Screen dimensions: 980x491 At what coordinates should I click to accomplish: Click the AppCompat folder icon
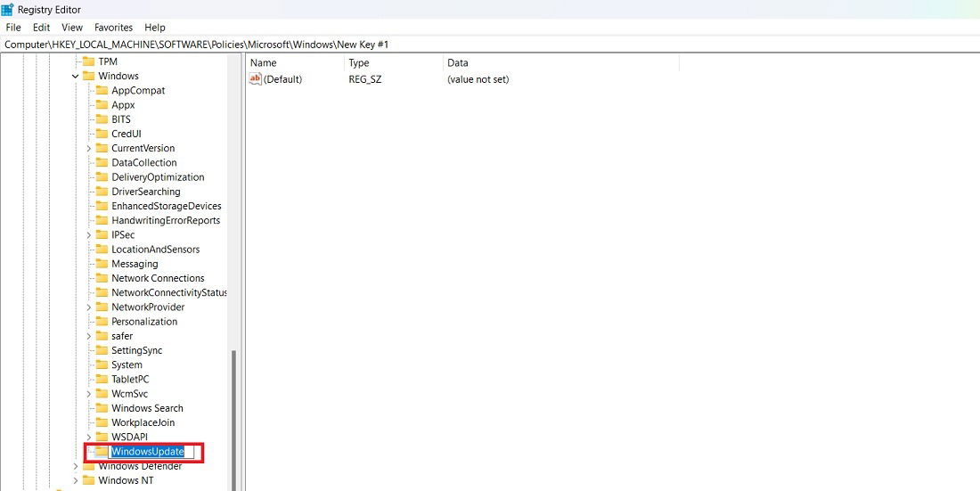102,91
